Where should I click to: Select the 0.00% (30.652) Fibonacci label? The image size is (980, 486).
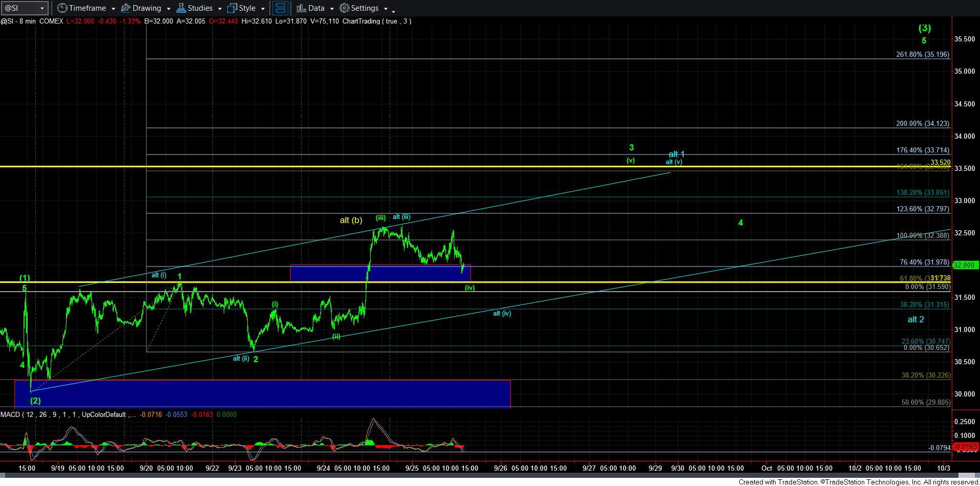pyautogui.click(x=927, y=347)
